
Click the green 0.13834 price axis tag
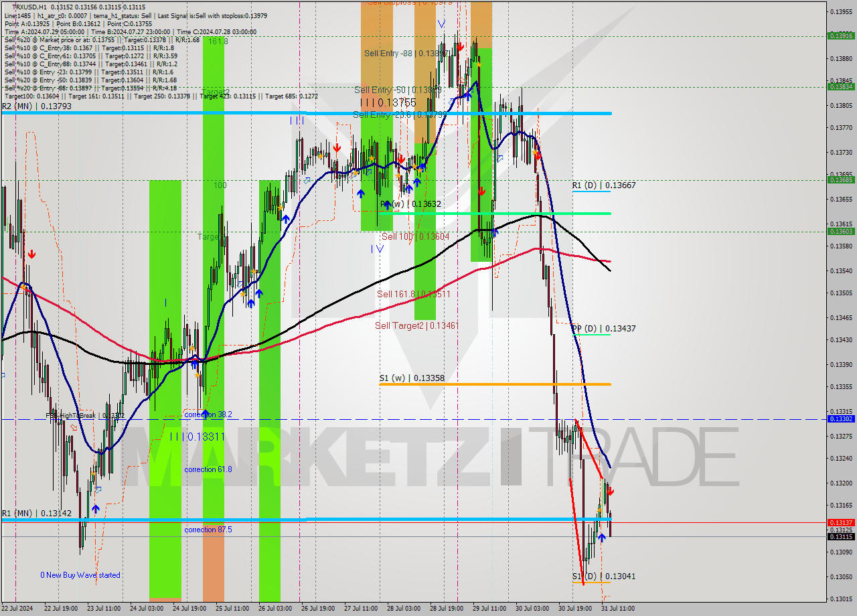(x=840, y=86)
